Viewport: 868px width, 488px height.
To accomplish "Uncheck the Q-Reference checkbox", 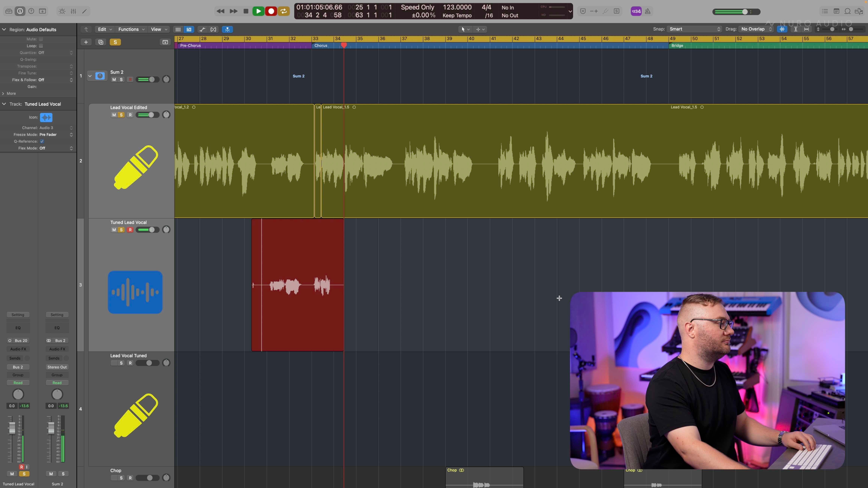I will [x=42, y=141].
